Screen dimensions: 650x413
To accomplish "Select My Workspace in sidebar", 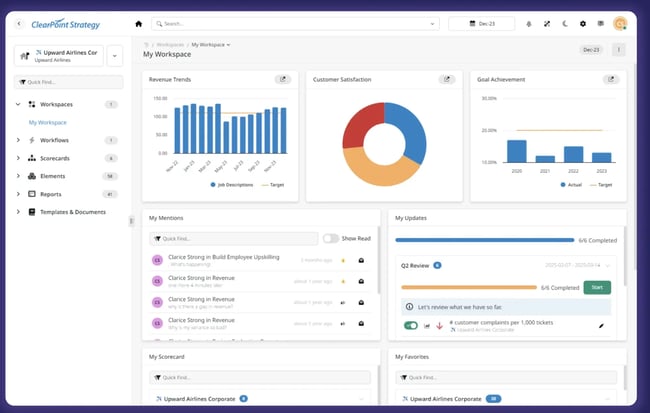I will [47, 122].
